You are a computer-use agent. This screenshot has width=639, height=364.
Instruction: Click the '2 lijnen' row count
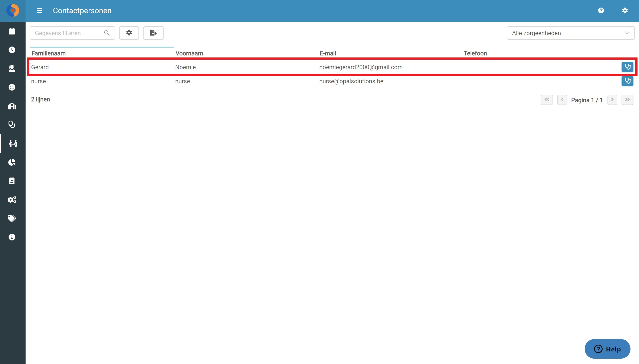40,99
